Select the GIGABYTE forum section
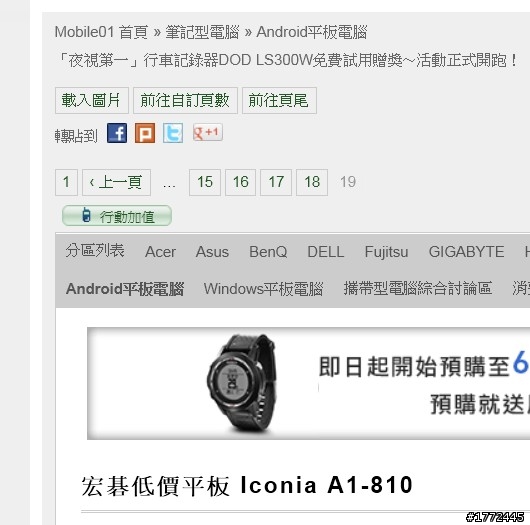This screenshot has width=530, height=525. coord(466,252)
